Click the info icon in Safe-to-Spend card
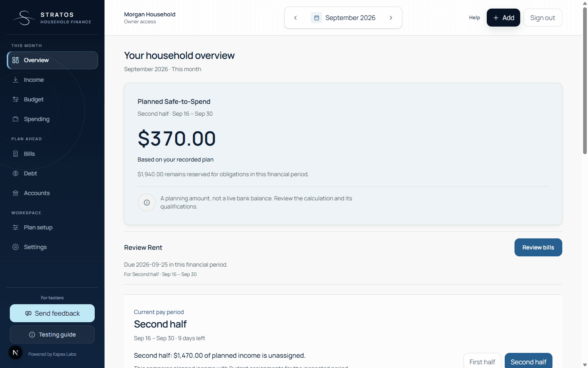 [147, 202]
